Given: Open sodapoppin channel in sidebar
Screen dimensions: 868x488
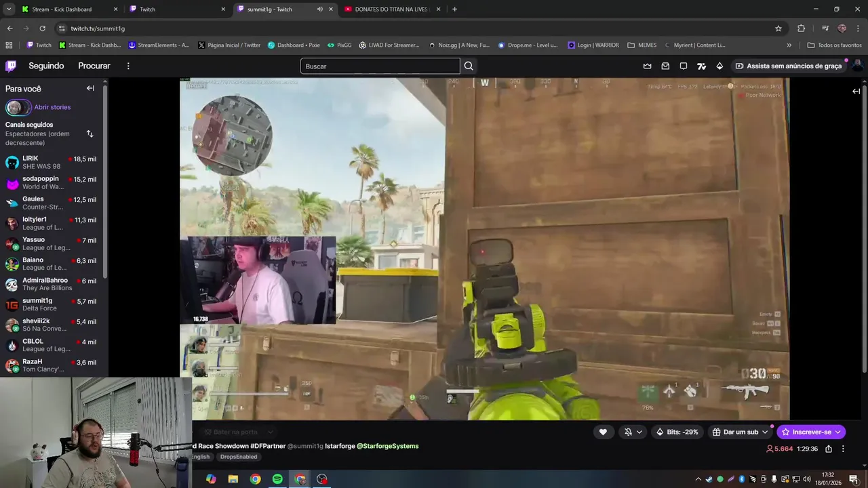Looking at the screenshot, I should pyautogui.click(x=52, y=182).
